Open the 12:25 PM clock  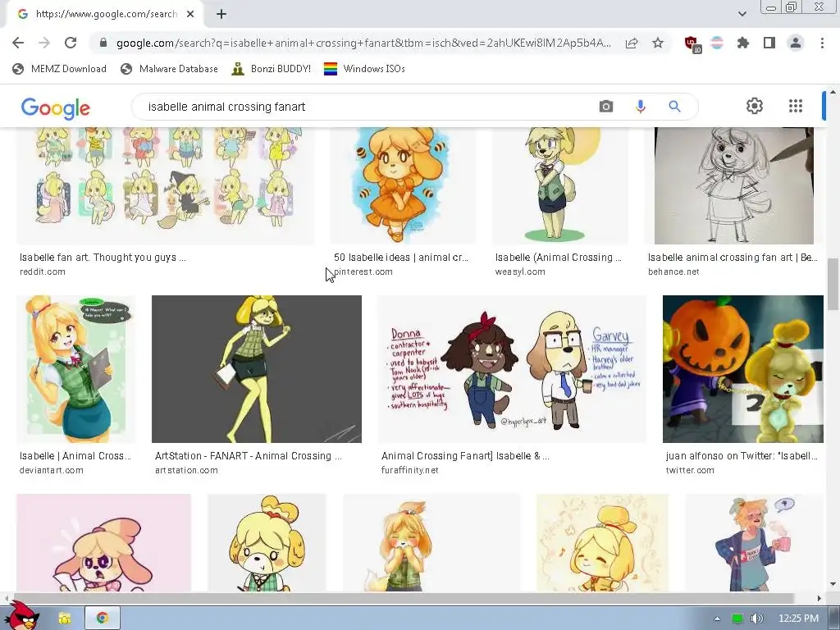point(798,619)
